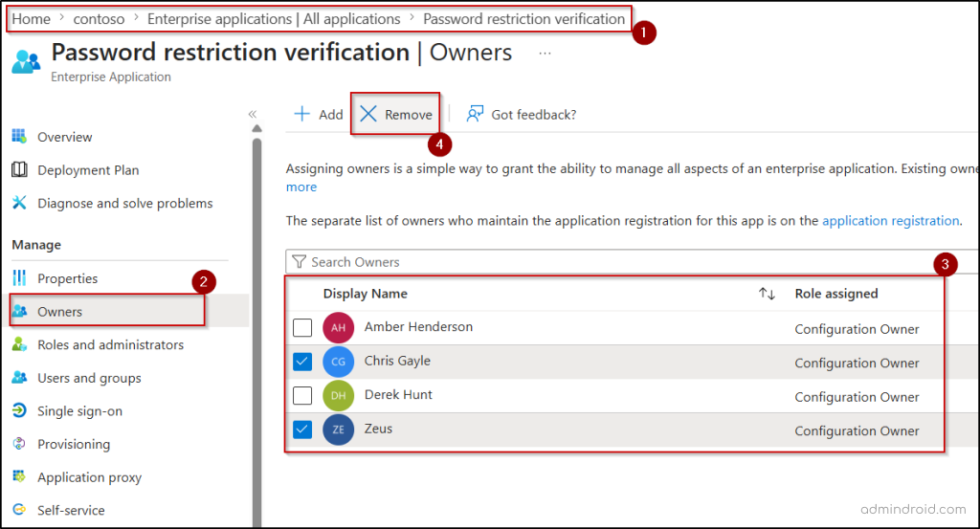Go to contoso in breadcrumb
The image size is (980, 529).
pos(99,19)
